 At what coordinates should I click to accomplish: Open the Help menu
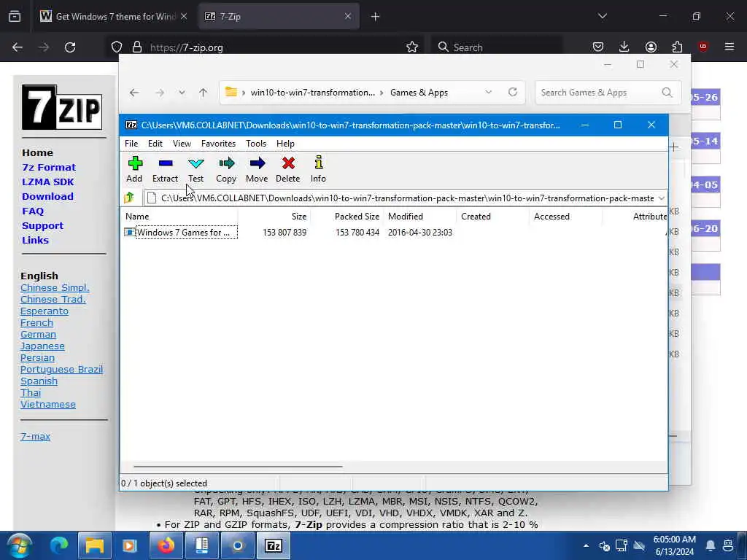(x=285, y=144)
